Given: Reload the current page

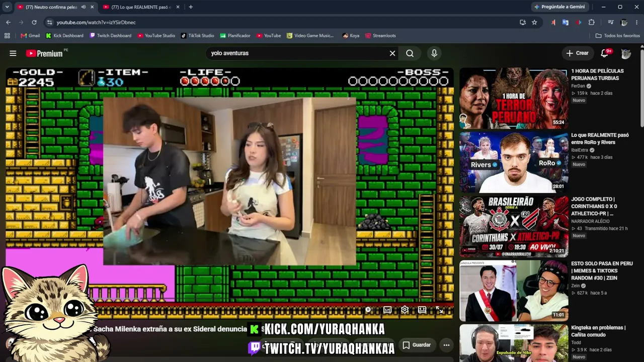Looking at the screenshot, I should click(34, 22).
